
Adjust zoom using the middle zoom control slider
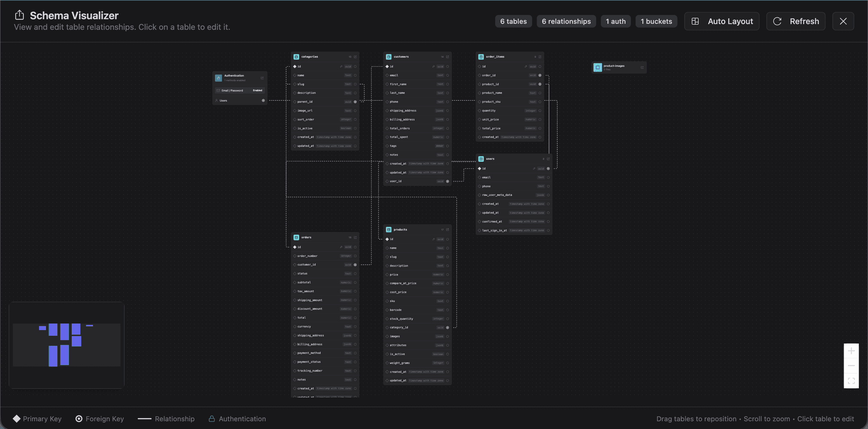[x=851, y=366]
